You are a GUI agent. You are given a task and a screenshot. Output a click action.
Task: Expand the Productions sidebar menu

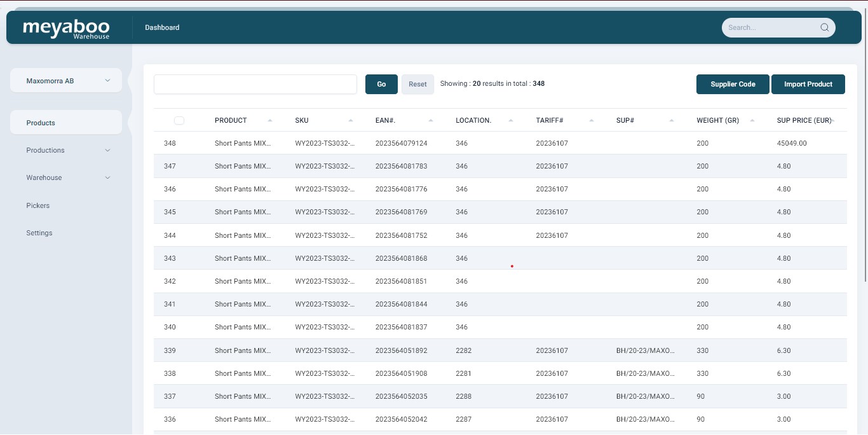(x=66, y=150)
